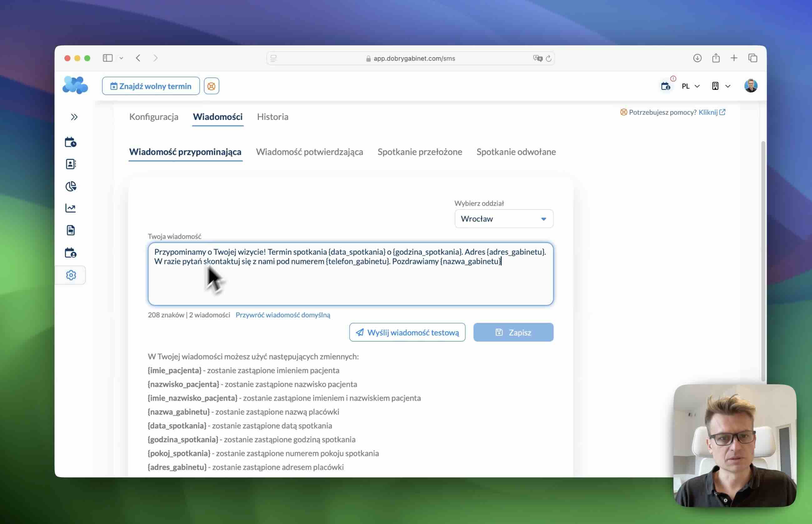This screenshot has width=812, height=524.
Task: Open the statistics line chart icon
Action: [x=71, y=208]
